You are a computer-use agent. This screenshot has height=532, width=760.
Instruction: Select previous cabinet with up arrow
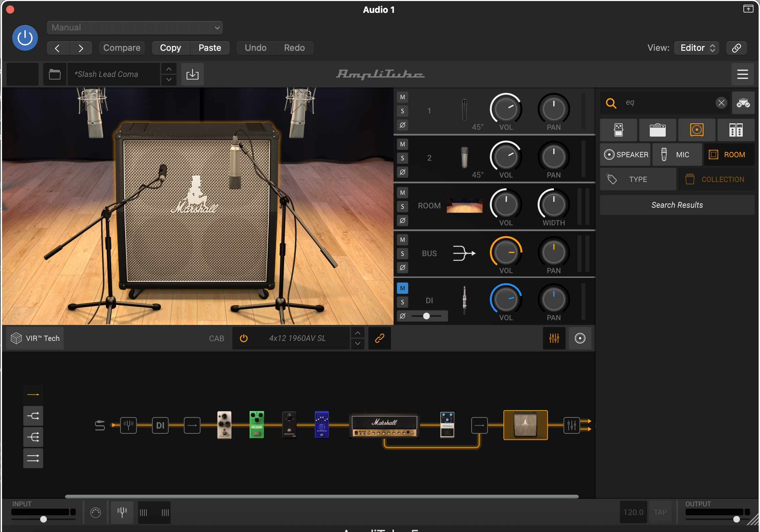click(358, 333)
